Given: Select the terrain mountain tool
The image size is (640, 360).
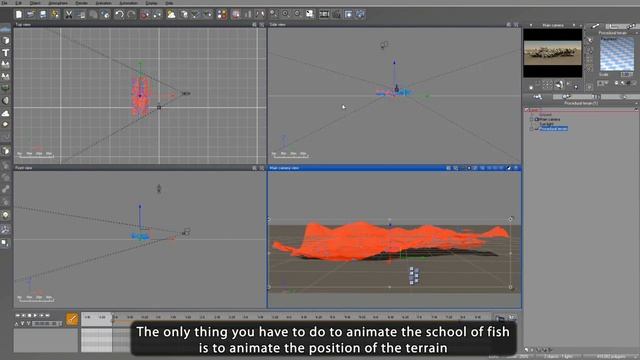Looking at the screenshot, I should coord(6,64).
